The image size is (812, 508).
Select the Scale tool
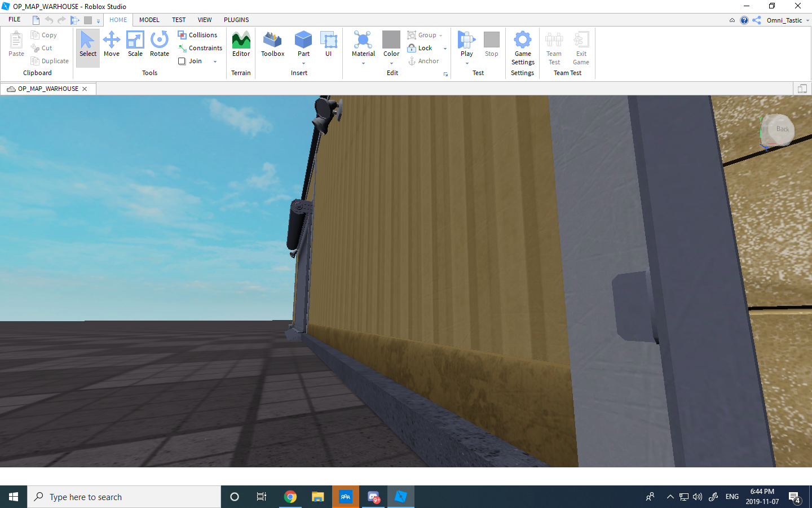click(x=135, y=45)
